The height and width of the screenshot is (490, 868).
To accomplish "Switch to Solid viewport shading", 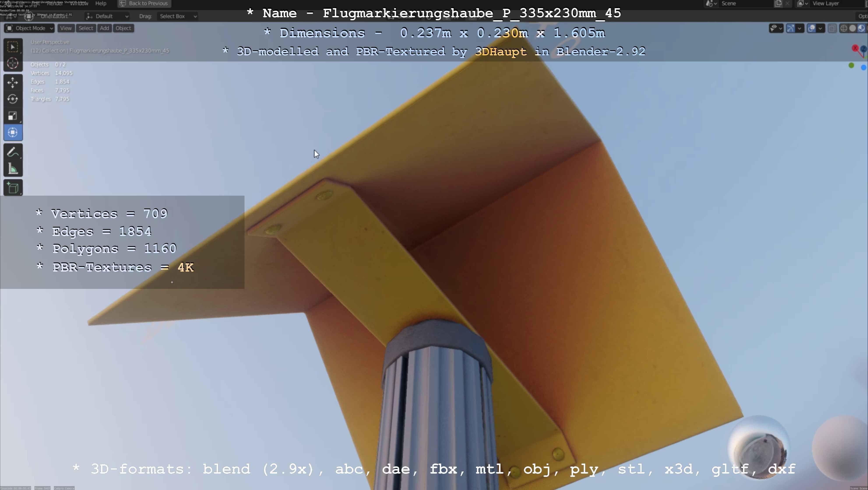I will pos(852,28).
